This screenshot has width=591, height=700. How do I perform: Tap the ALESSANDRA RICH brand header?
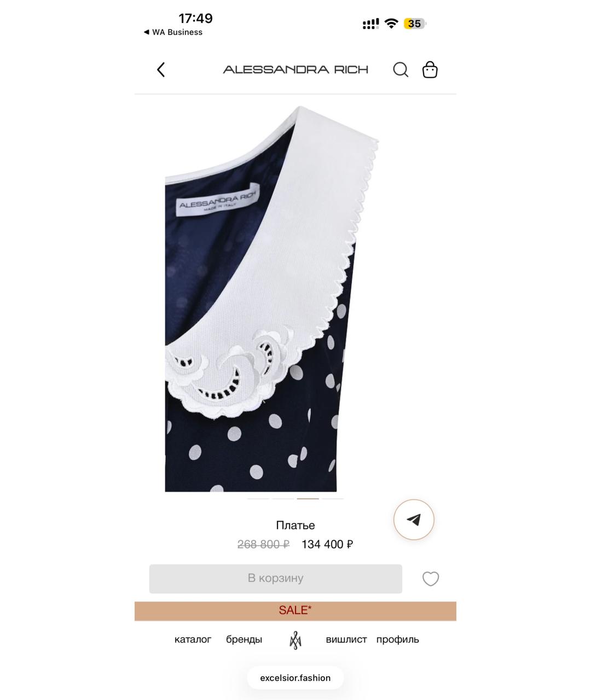point(296,69)
